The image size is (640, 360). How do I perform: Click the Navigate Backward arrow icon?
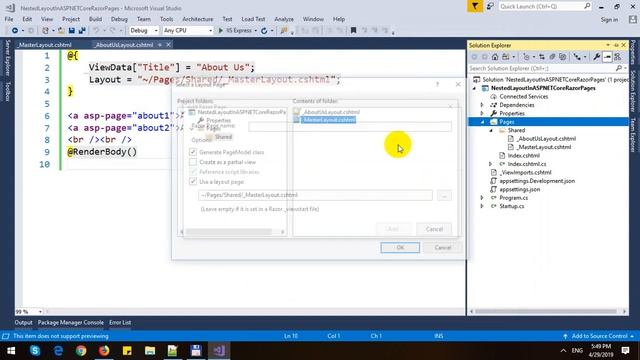[x=15, y=31]
